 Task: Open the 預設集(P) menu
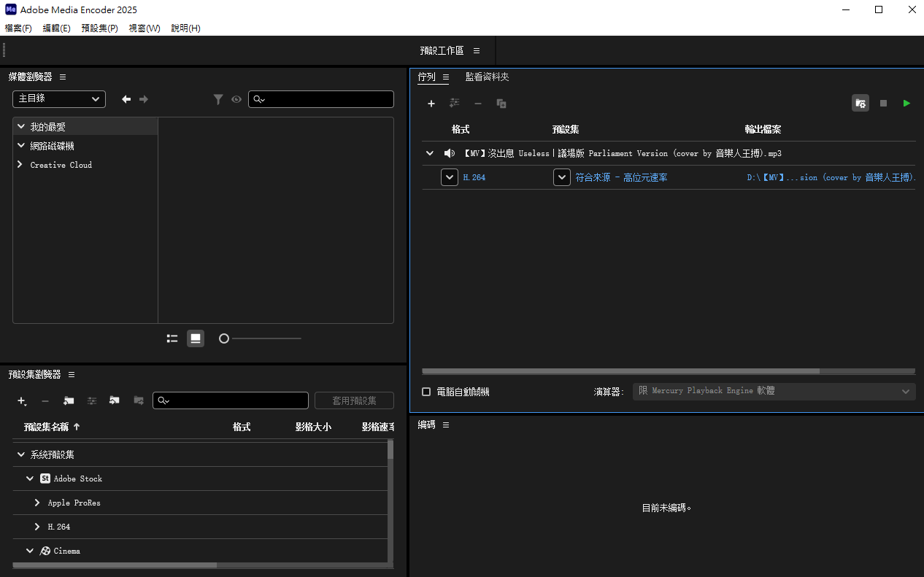click(100, 28)
